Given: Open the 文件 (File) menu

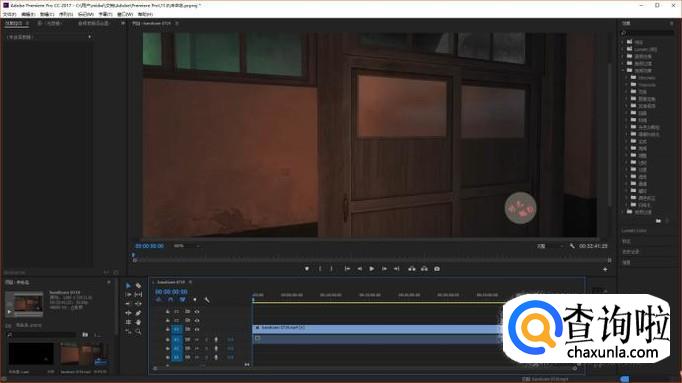Looking at the screenshot, I should click(10, 14).
